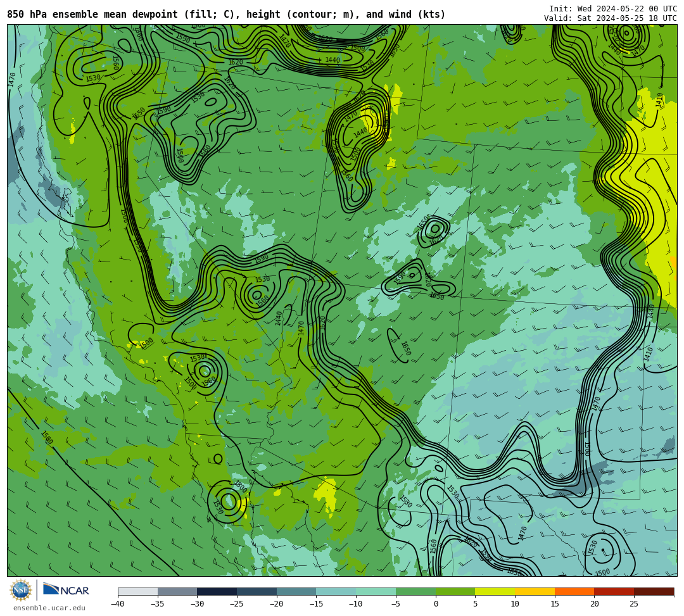This screenshot has width=684, height=616.
Task: Click the colorbar tick label '−20'
Action: [277, 604]
